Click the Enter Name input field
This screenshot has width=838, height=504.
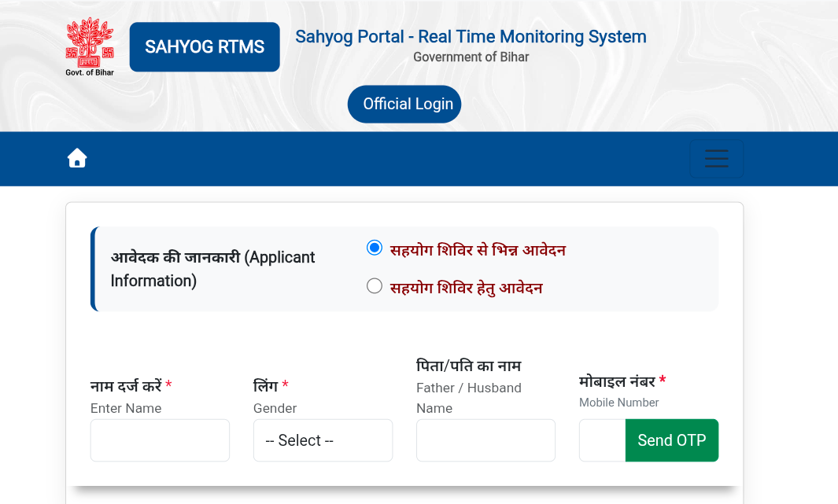160,440
